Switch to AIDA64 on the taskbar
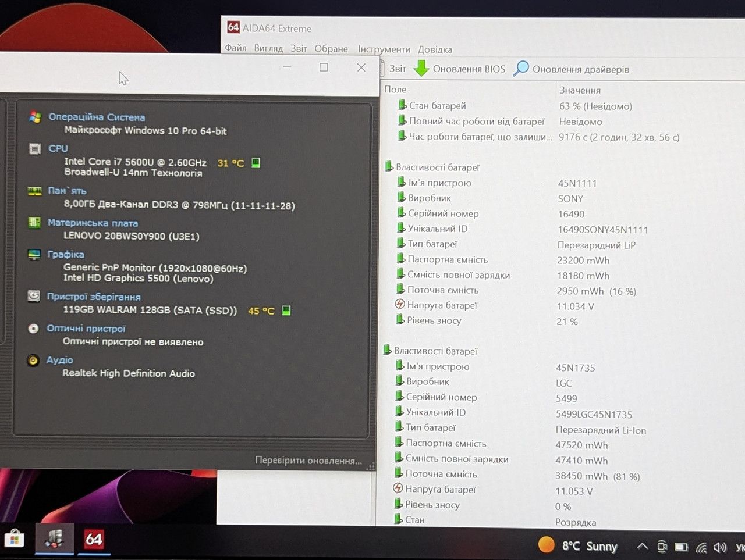Image resolution: width=745 pixels, height=560 pixels. point(94,540)
